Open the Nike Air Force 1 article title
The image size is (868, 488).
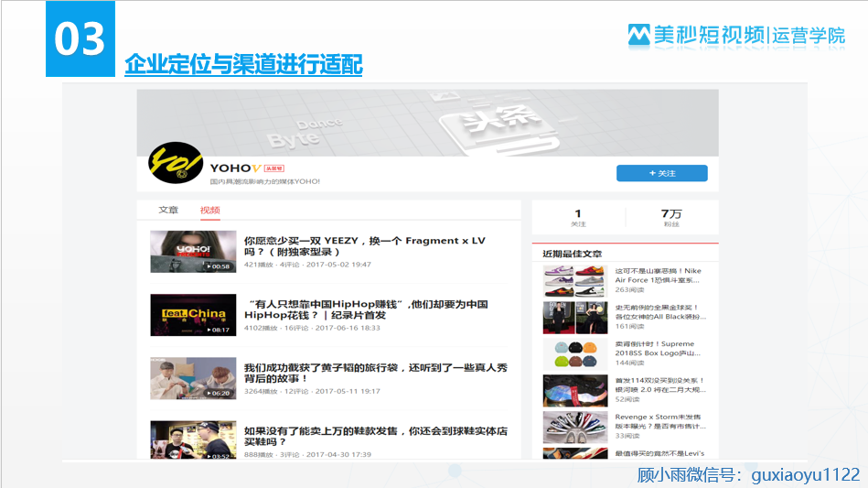pyautogui.click(x=659, y=276)
